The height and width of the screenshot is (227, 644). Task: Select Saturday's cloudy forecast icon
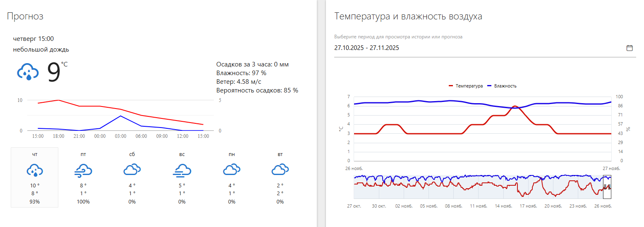click(x=132, y=170)
